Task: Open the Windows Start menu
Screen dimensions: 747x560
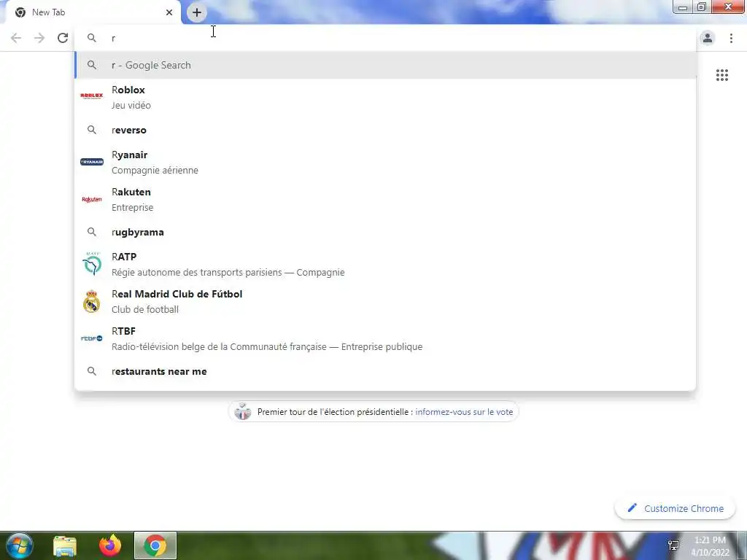Action: (19, 545)
